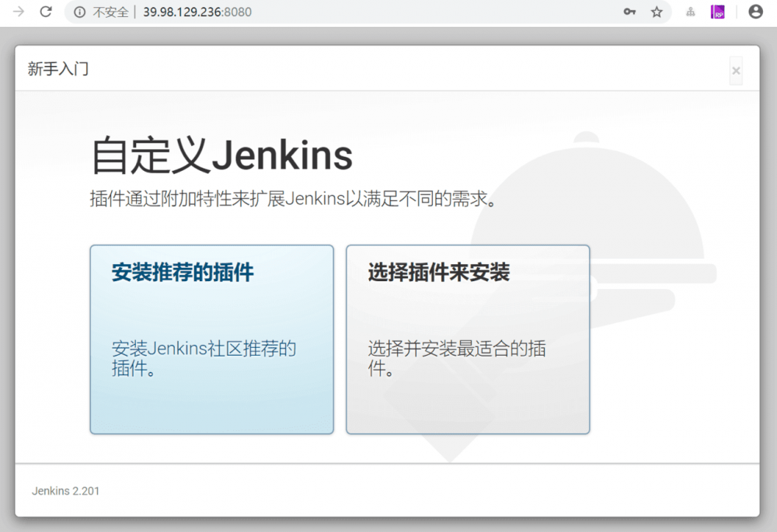The image size is (777, 532).
Task: Click the 自定义Jenkins heading
Action: [x=220, y=155]
